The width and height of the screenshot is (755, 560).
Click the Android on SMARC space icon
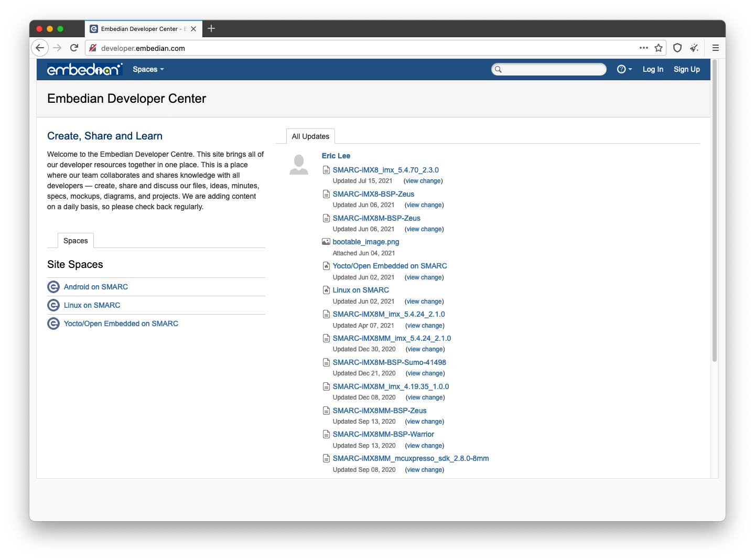pos(53,287)
